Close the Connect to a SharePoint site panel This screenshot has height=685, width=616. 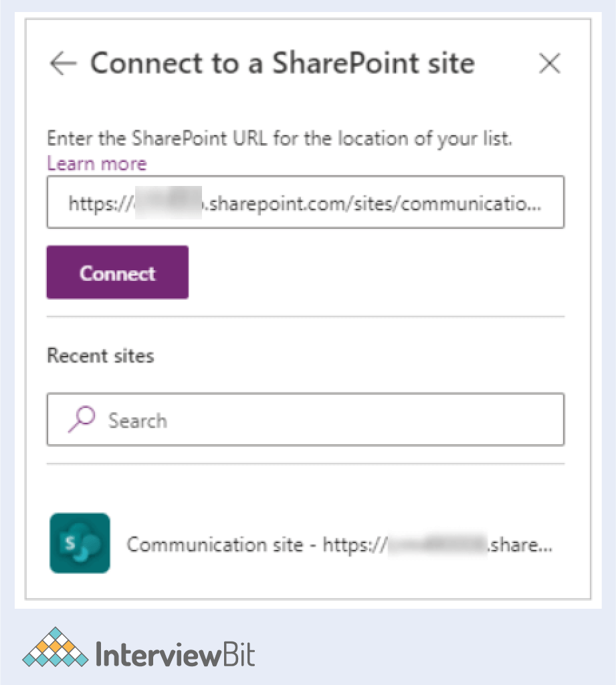tap(549, 64)
